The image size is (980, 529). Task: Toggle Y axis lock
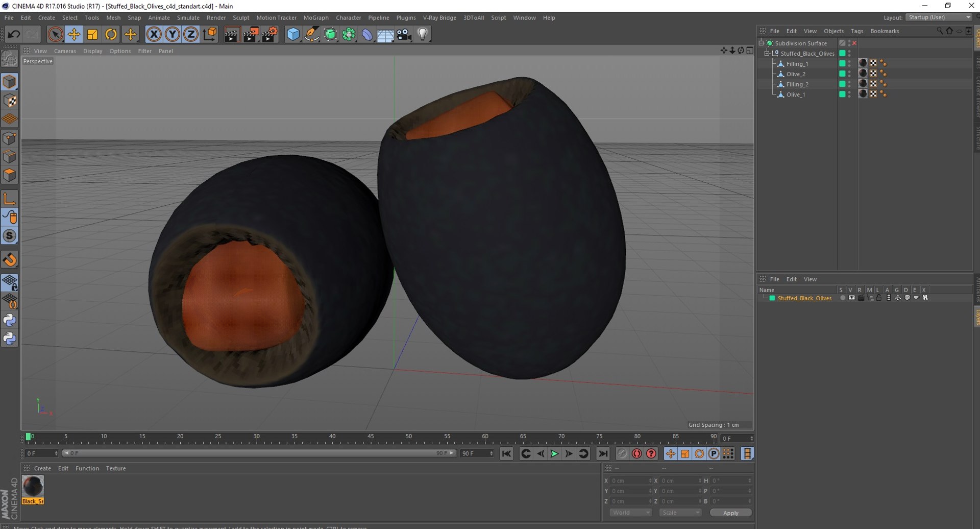point(172,34)
